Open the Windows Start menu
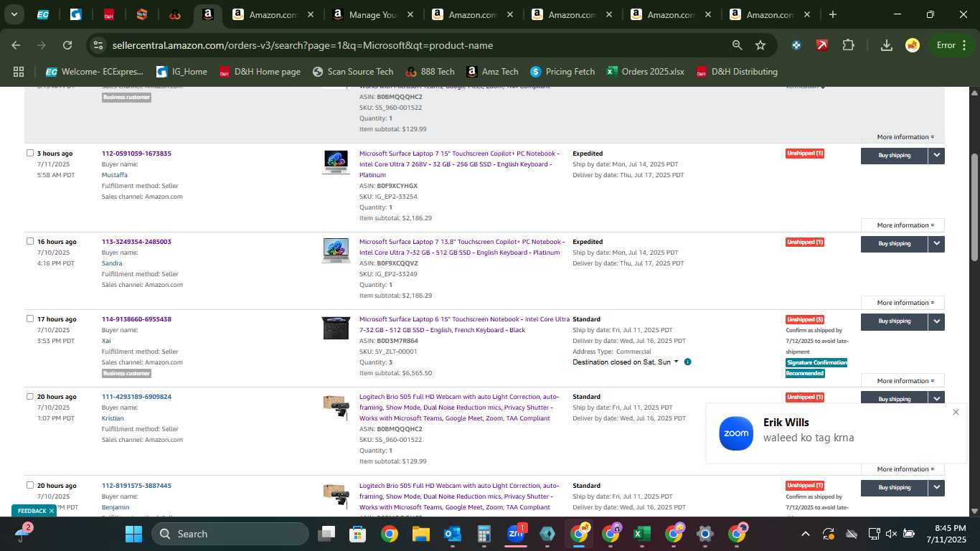980x551 pixels. (x=133, y=534)
